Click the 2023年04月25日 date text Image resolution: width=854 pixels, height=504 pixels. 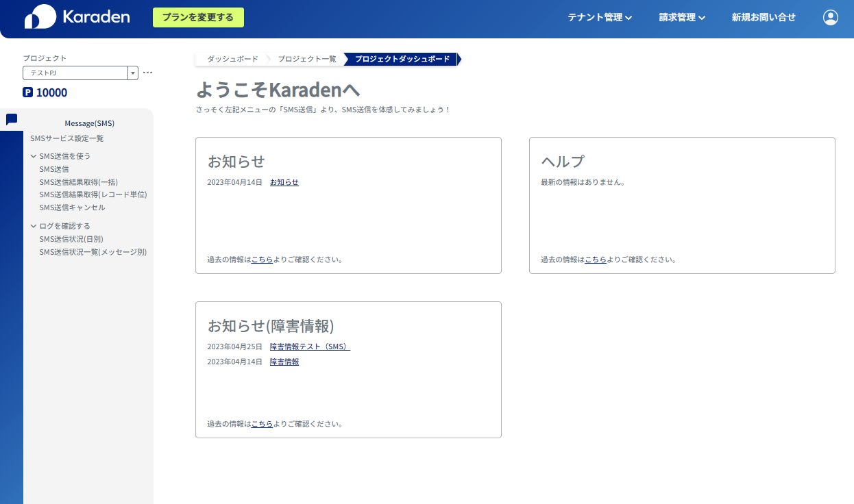[235, 346]
